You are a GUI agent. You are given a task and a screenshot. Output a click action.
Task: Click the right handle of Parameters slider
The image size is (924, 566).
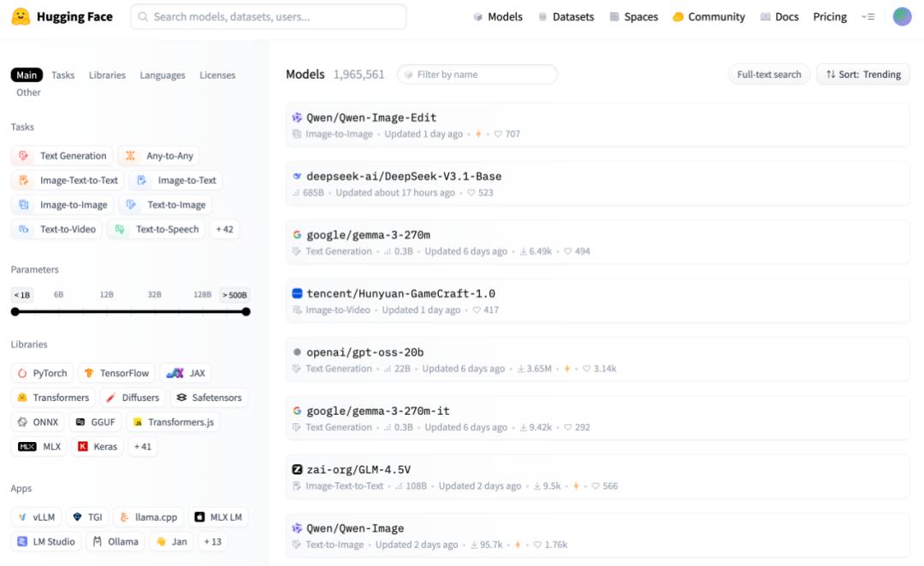(246, 312)
